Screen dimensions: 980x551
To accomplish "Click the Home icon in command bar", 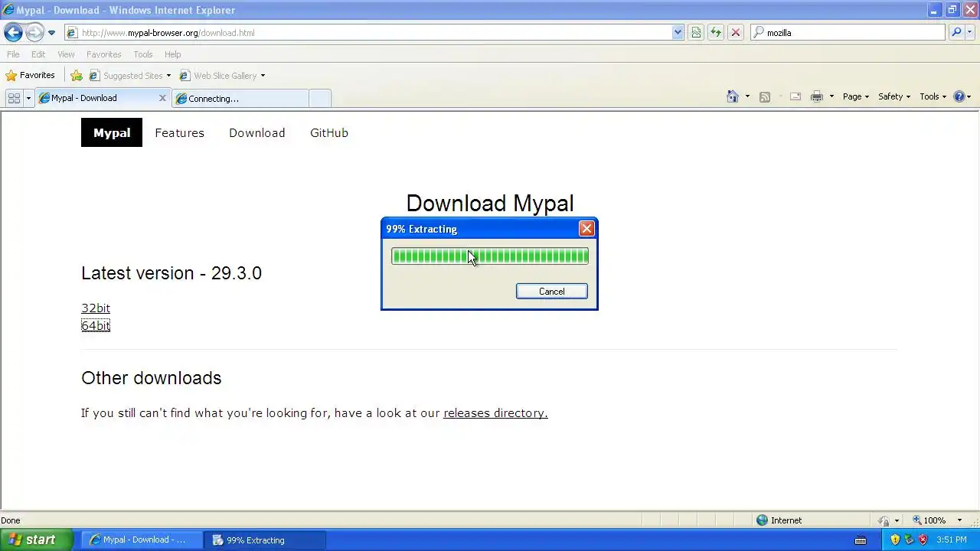I will coord(733,96).
